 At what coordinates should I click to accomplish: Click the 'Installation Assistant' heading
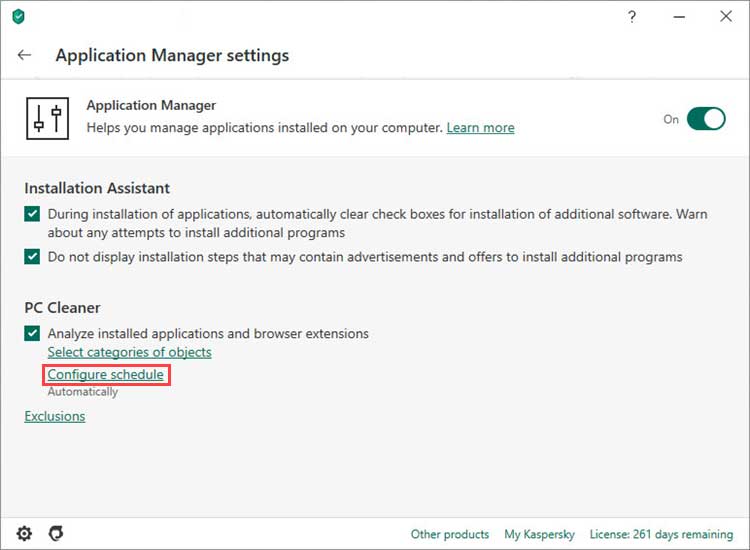[x=97, y=188]
